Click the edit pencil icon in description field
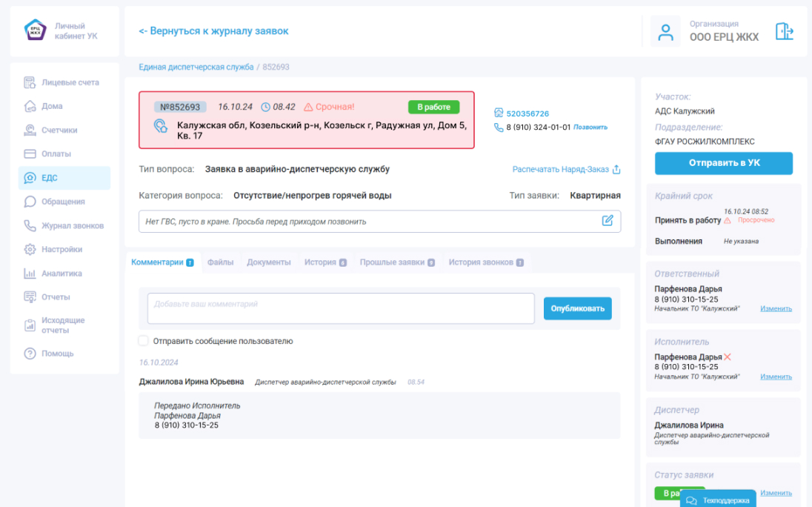Viewport: 812px width, 507px height. click(x=608, y=221)
